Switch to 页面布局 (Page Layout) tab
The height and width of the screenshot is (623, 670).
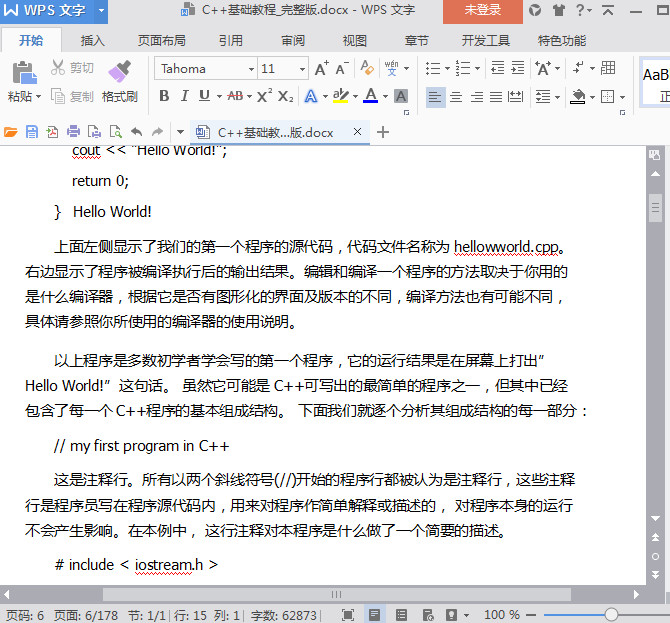pyautogui.click(x=161, y=41)
